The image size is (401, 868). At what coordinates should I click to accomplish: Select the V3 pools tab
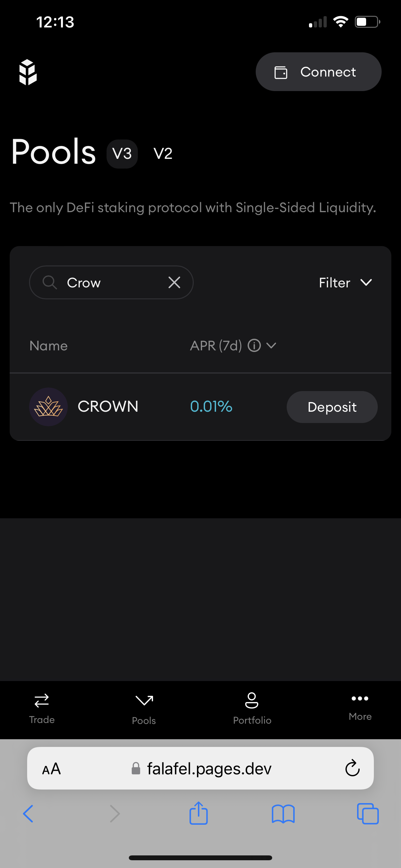(x=122, y=153)
